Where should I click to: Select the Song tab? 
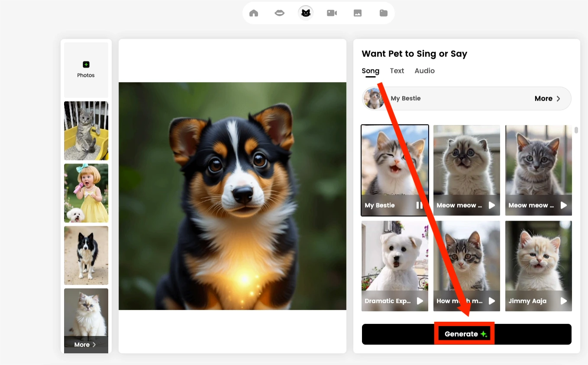point(370,70)
